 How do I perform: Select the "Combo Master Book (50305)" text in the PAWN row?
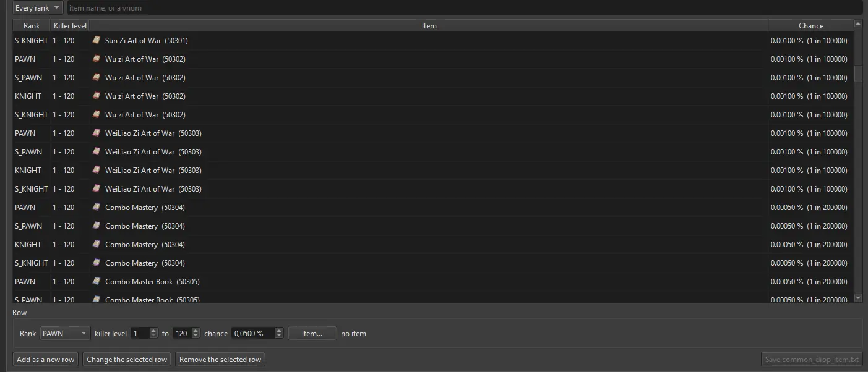[x=152, y=281]
